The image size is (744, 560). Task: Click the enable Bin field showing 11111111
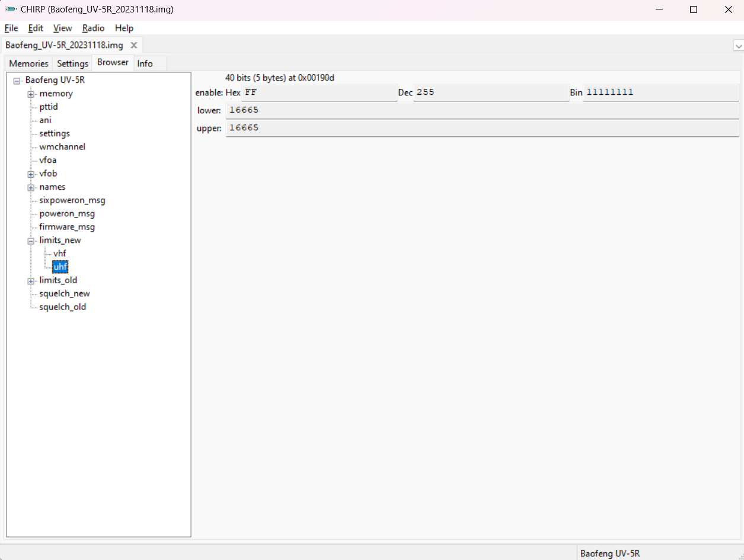pos(661,92)
